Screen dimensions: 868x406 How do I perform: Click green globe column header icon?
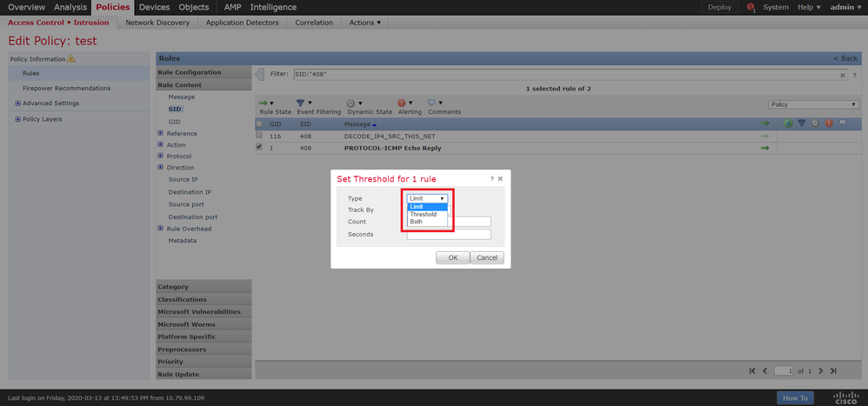tap(788, 123)
